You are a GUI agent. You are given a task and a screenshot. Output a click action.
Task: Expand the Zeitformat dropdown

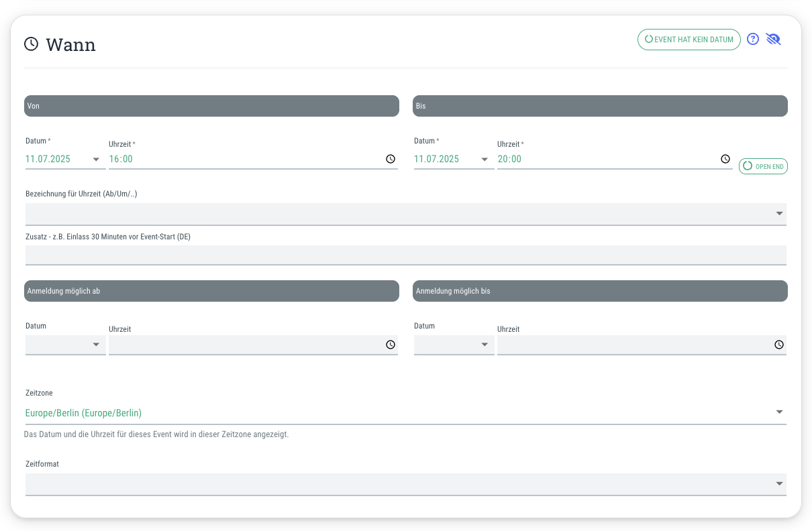pyautogui.click(x=406, y=484)
